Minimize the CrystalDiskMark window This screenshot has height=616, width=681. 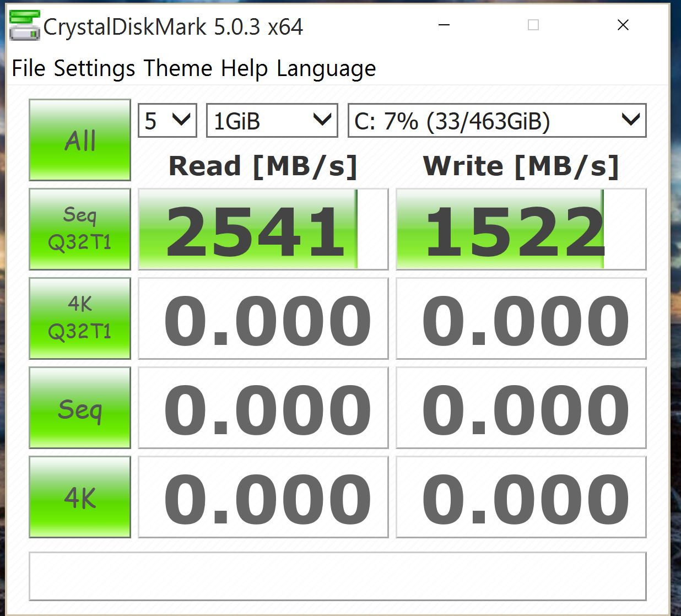[444, 25]
